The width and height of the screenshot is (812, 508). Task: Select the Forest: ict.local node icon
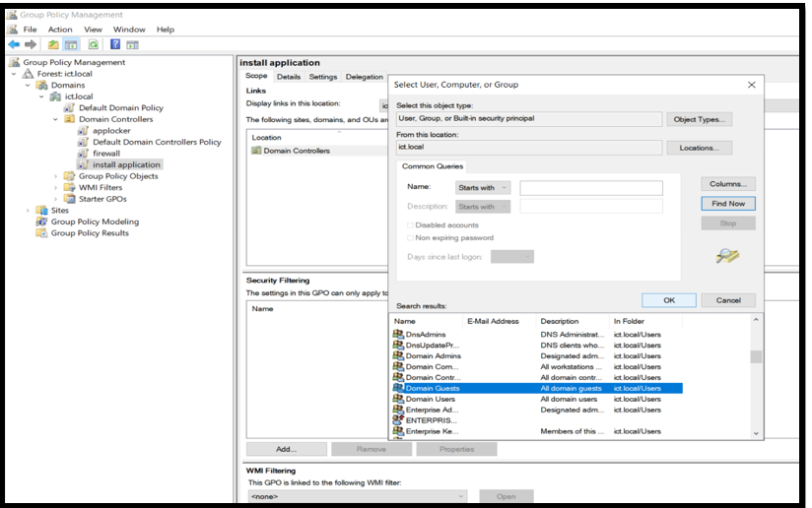pos(28,74)
